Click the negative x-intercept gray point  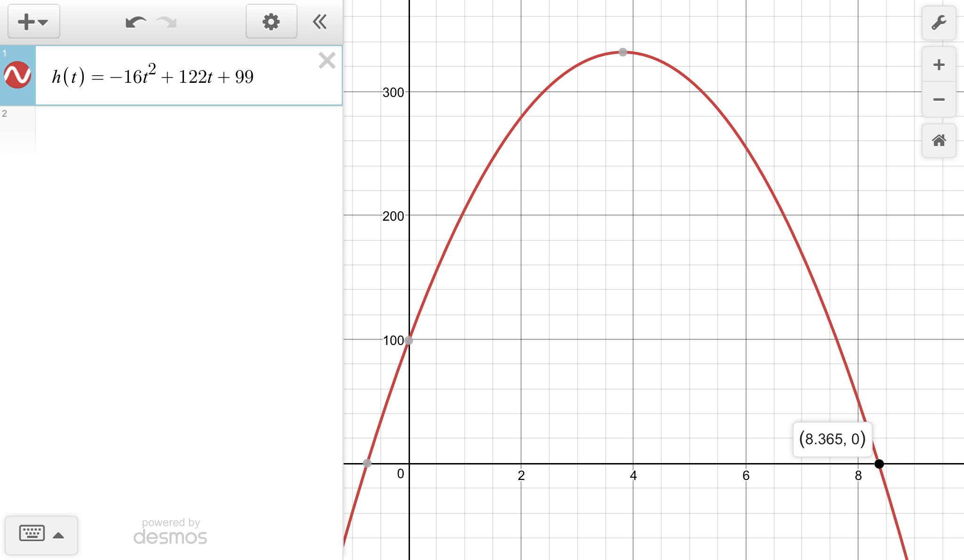coord(367,463)
